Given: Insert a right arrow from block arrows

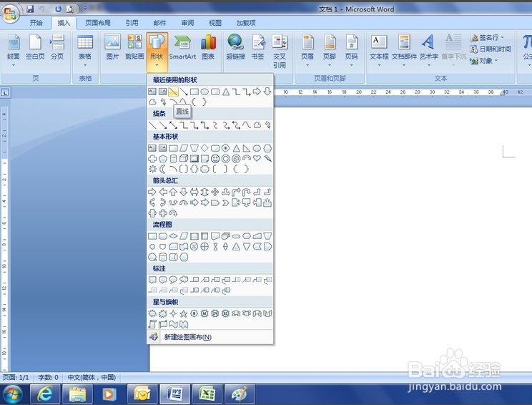Looking at the screenshot, I should point(152,192).
